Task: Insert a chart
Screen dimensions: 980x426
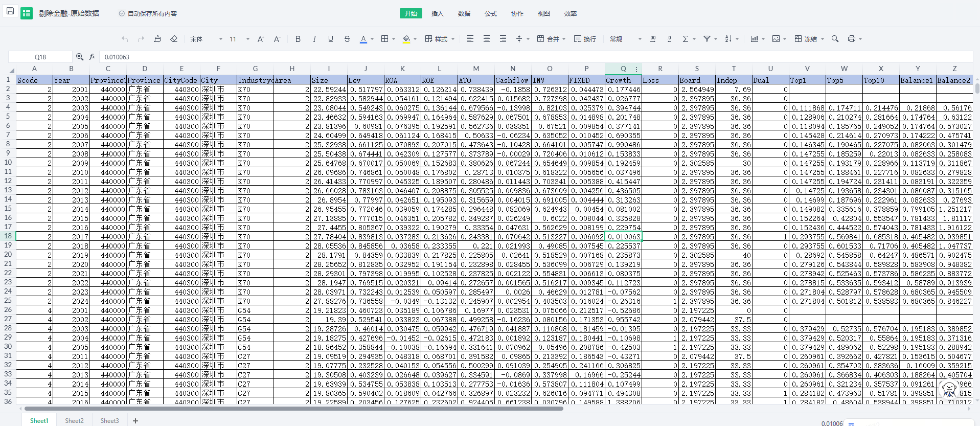Action: 755,39
